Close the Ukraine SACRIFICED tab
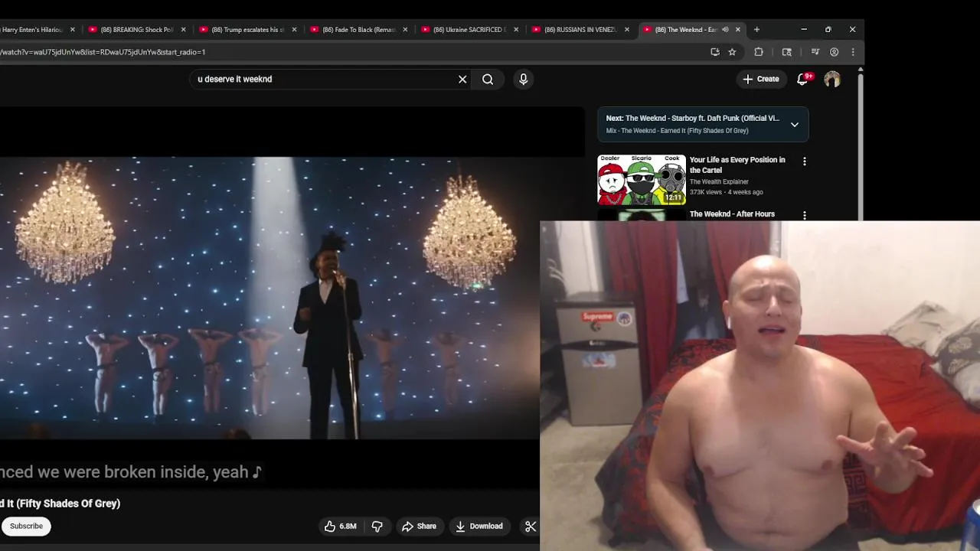980x551 pixels. 516,30
